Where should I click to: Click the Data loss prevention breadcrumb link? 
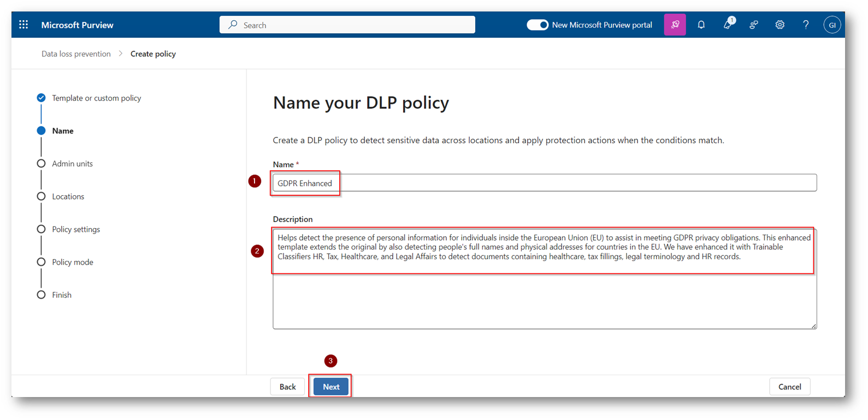[76, 54]
